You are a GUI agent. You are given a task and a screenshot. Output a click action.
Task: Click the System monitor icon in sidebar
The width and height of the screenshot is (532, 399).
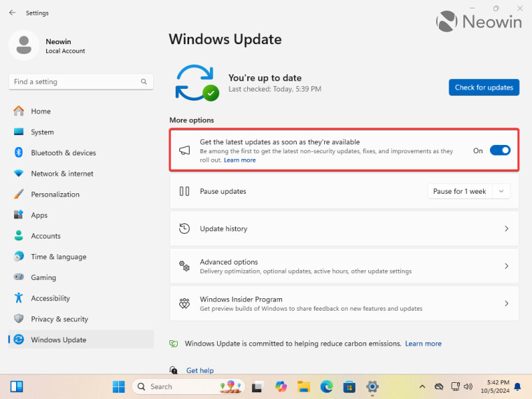coord(19,132)
